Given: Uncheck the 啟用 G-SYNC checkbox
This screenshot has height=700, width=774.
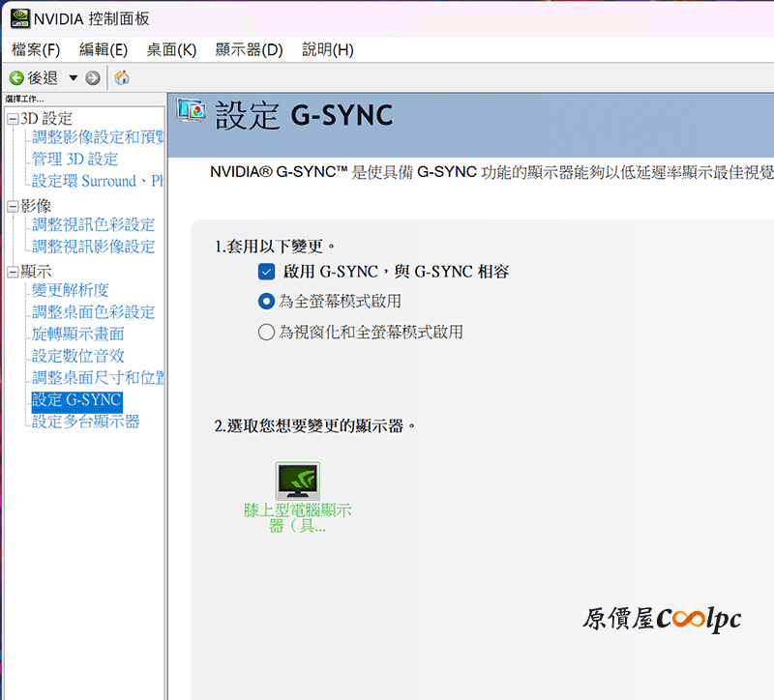Looking at the screenshot, I should [267, 272].
